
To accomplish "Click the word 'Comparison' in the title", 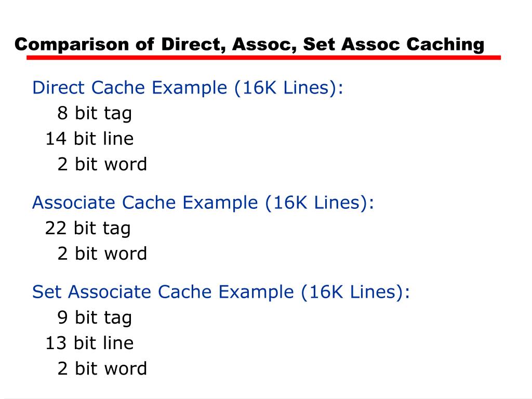I will click(x=72, y=45).
